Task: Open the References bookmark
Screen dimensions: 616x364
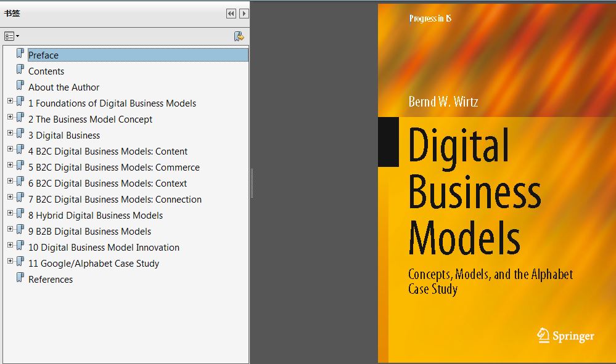Action: click(51, 280)
